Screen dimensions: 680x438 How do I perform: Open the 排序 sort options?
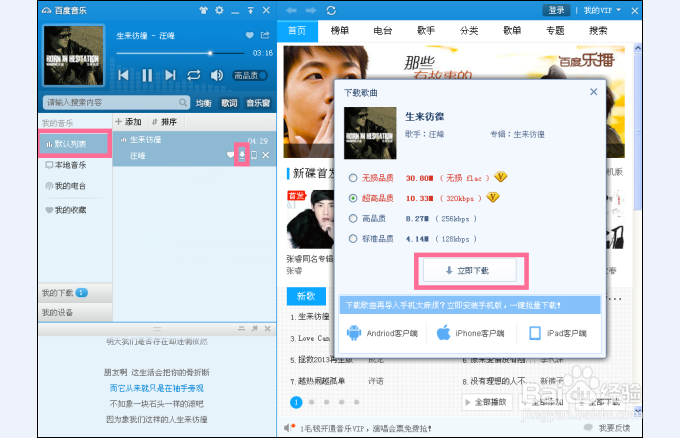click(x=164, y=122)
